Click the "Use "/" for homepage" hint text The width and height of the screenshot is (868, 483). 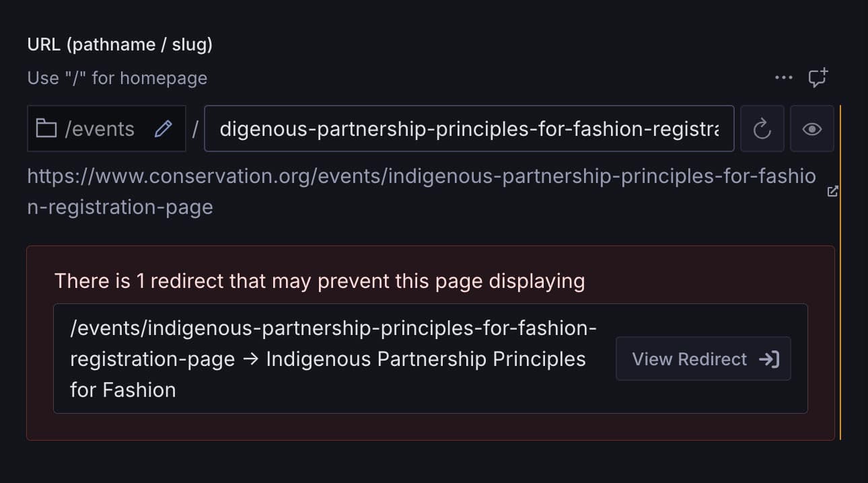117,78
